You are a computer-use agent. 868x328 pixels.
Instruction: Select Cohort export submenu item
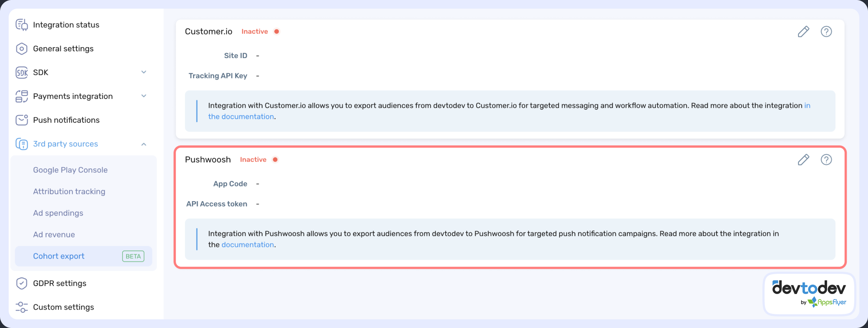pyautogui.click(x=84, y=256)
